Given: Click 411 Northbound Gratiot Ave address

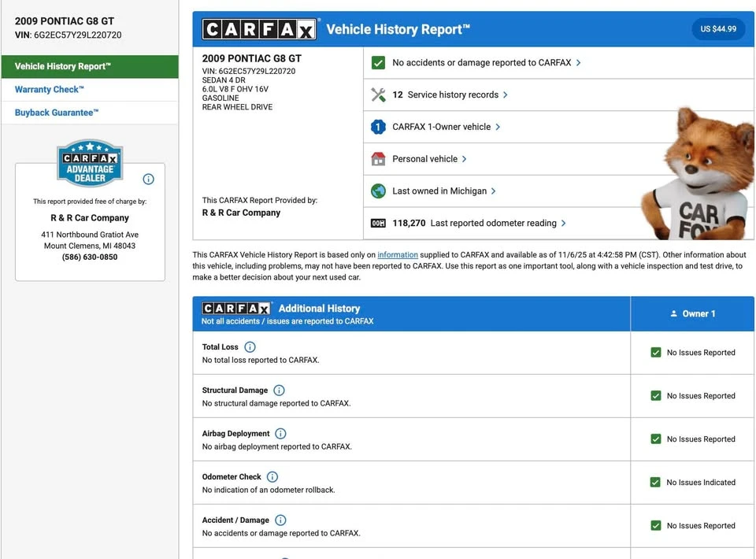Looking at the screenshot, I should tap(90, 235).
